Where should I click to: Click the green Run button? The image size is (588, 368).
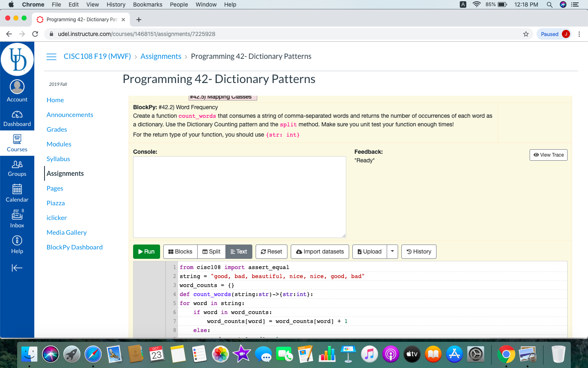tap(146, 251)
